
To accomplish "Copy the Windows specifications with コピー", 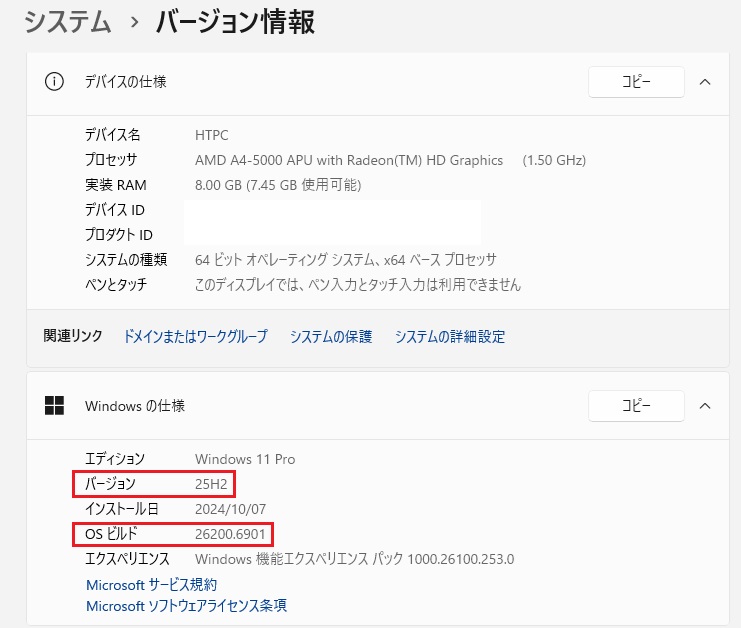I will [636, 405].
